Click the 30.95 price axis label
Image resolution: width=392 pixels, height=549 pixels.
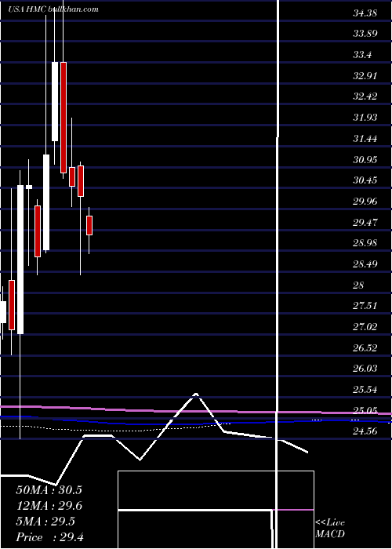click(x=365, y=160)
